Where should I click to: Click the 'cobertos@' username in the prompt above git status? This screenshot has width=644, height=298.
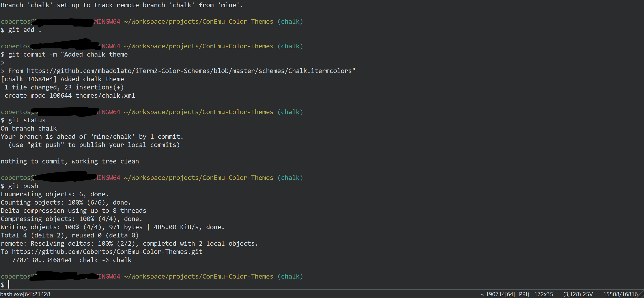(18, 112)
